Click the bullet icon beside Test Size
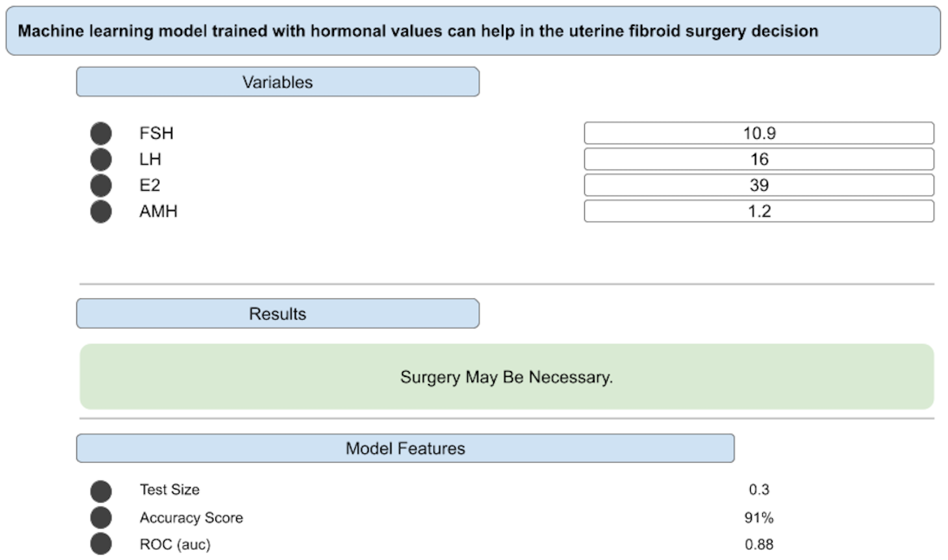Image resolution: width=948 pixels, height=560 pixels. [101, 491]
